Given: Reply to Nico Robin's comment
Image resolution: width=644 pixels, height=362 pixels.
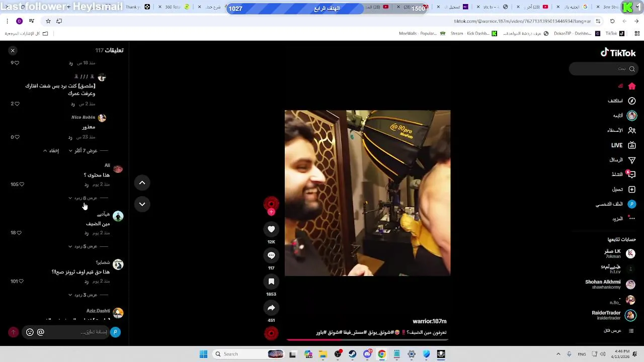Looking at the screenshot, I should tap(70, 137).
